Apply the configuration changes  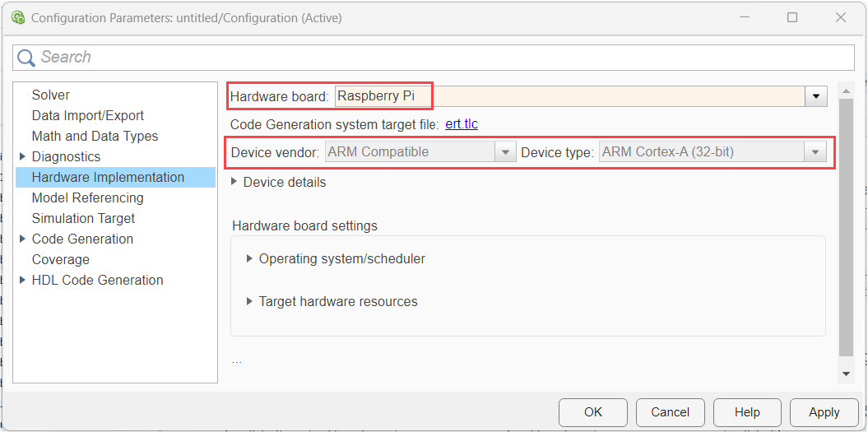pyautogui.click(x=824, y=412)
